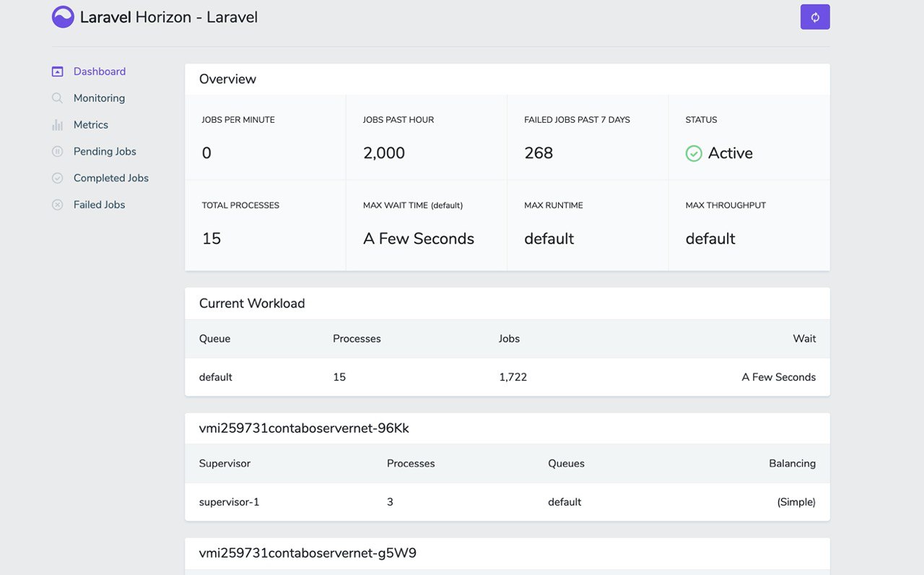924x575 pixels.
Task: Click the green Active status icon
Action: coord(694,153)
